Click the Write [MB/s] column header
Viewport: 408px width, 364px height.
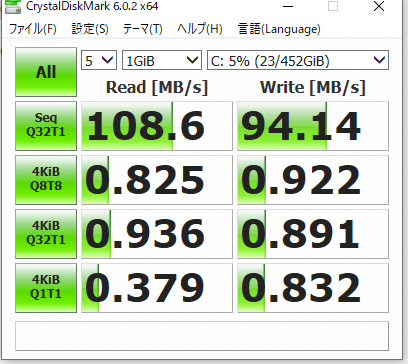[313, 87]
